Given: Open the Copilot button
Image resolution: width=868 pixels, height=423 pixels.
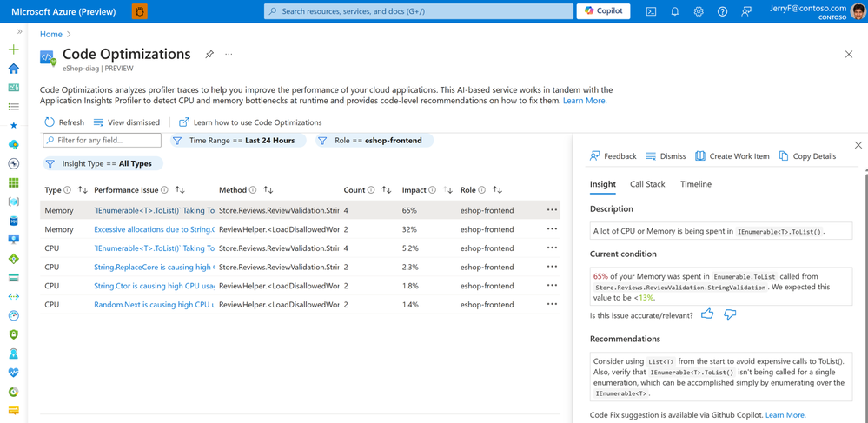Looking at the screenshot, I should pos(603,11).
